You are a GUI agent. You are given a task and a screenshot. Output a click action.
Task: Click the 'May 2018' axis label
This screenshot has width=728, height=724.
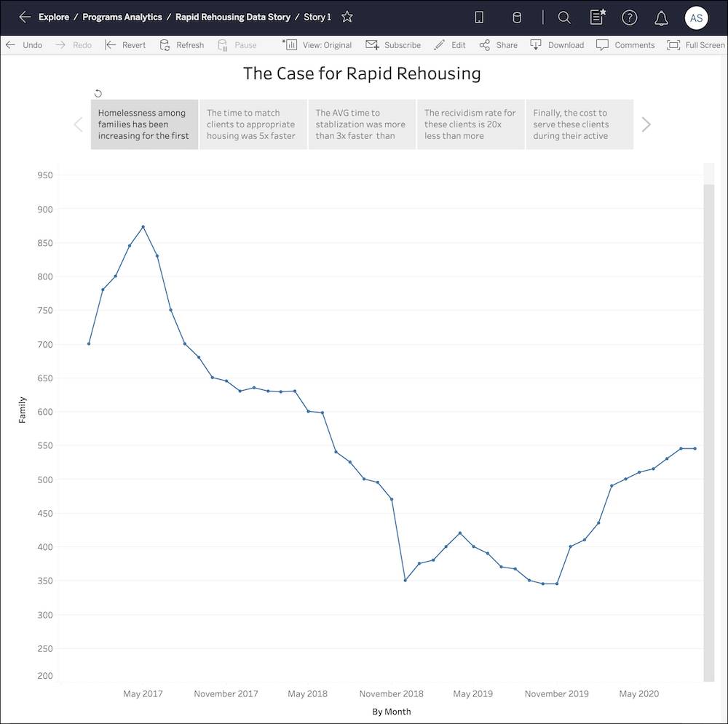[x=307, y=694]
